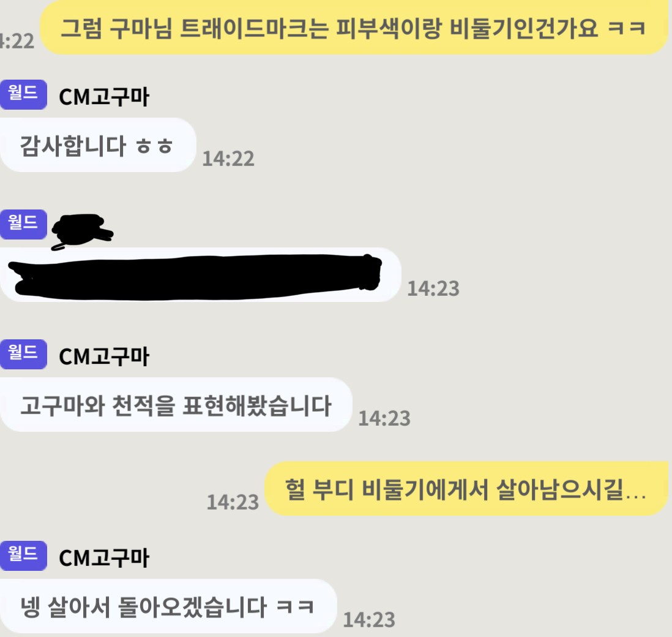This screenshot has height=637, width=672.
Task: Open CM고구마 profile above 감사합니다 bubble
Action: pos(104,97)
